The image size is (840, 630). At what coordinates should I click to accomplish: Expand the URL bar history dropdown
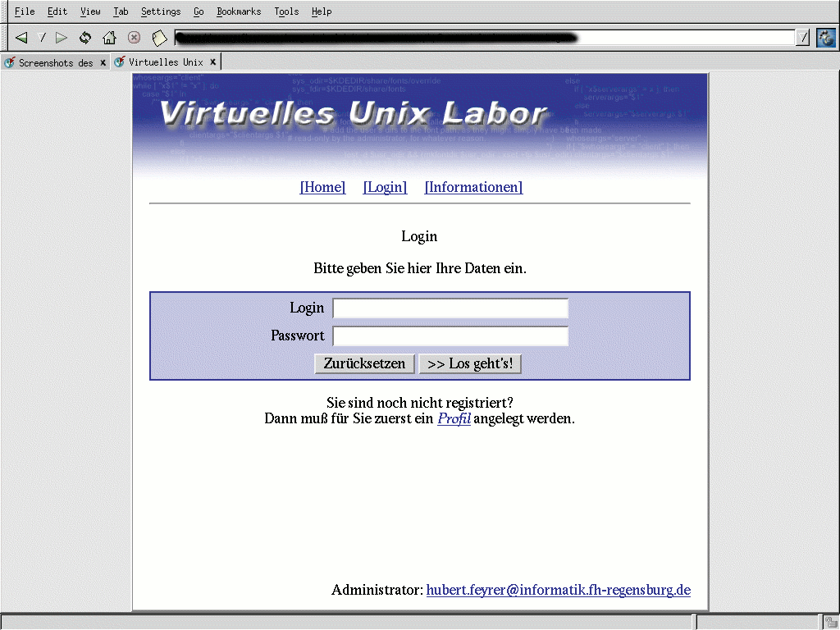click(802, 38)
